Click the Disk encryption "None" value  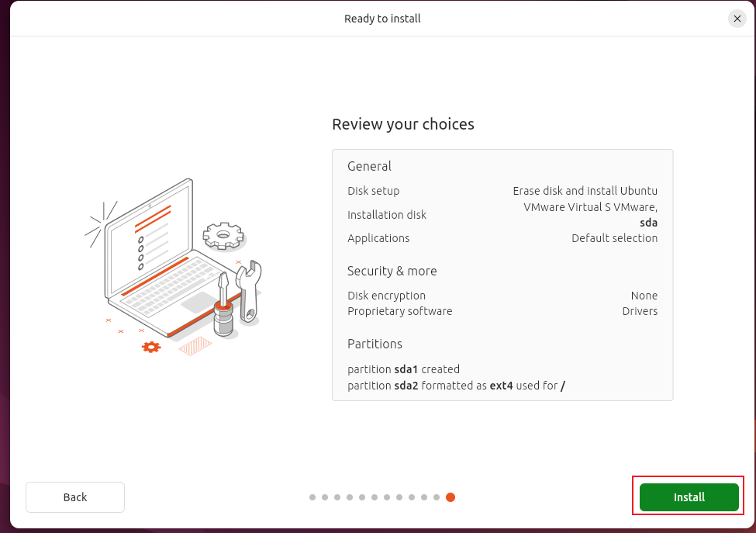[644, 296]
